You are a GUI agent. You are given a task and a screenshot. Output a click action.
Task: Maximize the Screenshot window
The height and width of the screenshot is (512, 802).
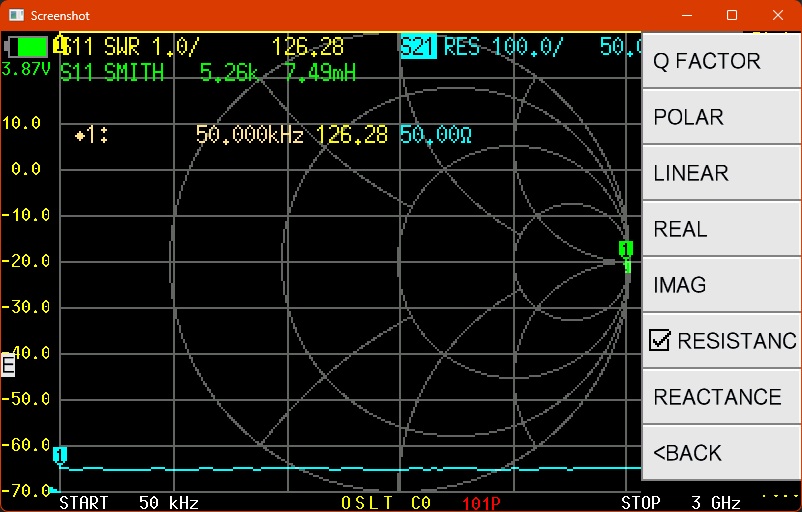(732, 16)
